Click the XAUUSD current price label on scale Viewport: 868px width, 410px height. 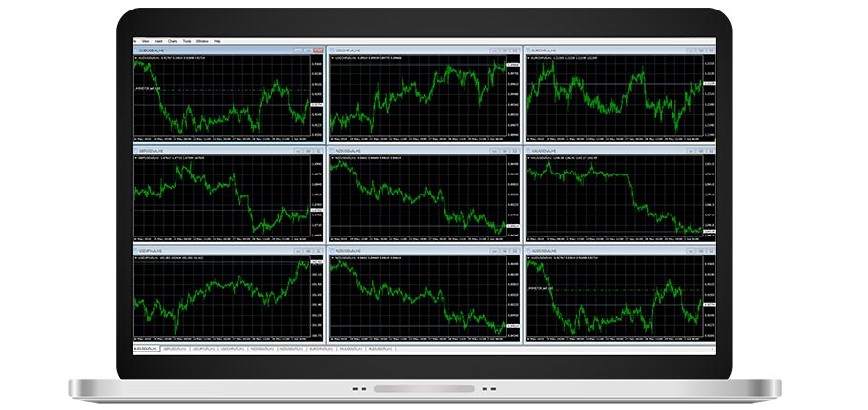pos(710,231)
